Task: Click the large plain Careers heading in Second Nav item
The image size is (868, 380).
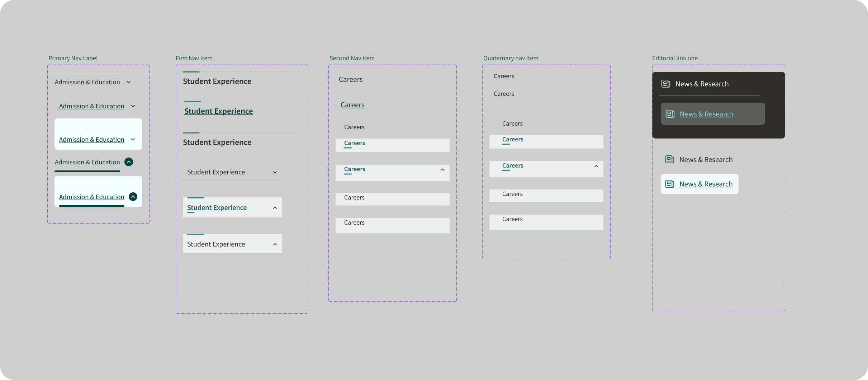Action: [351, 80]
